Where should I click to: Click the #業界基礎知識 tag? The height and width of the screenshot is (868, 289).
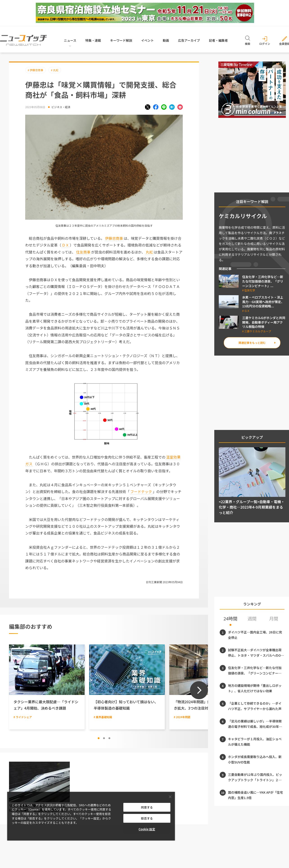[103, 717]
